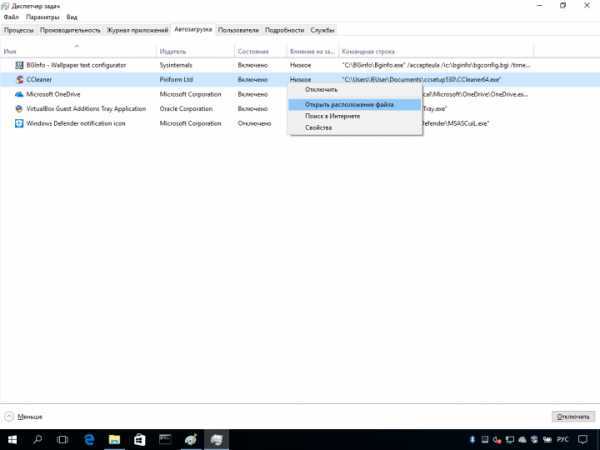Switch to the Службы tab

pyautogui.click(x=322, y=30)
